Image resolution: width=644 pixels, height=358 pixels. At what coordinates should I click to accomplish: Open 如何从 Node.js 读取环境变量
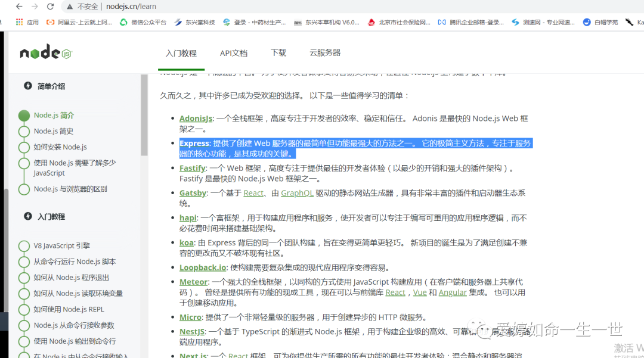[78, 294]
